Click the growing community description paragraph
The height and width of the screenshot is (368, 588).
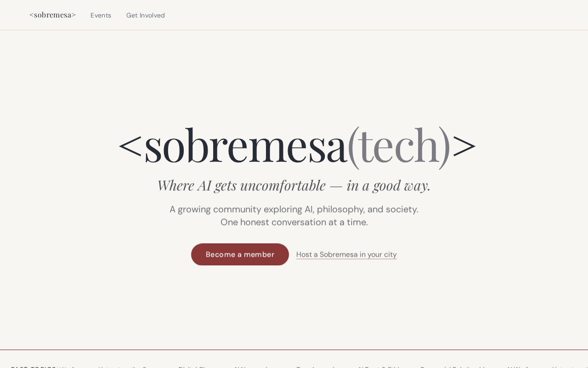294,216
